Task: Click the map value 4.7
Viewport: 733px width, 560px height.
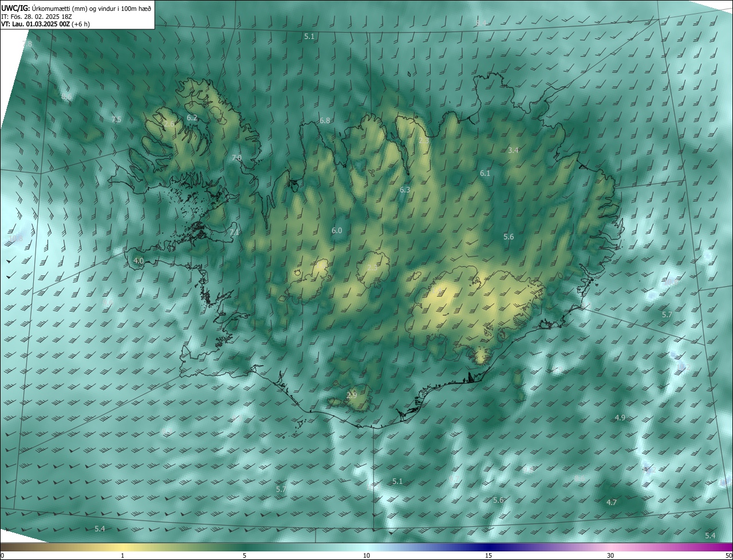Action: click(x=612, y=503)
